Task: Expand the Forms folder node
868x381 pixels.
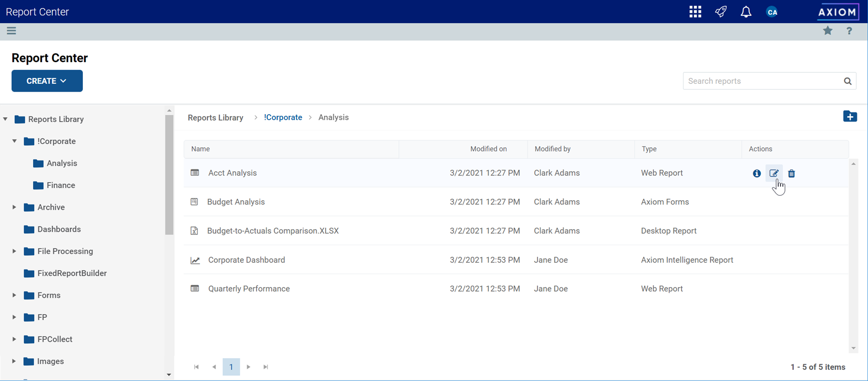Action: [14, 295]
